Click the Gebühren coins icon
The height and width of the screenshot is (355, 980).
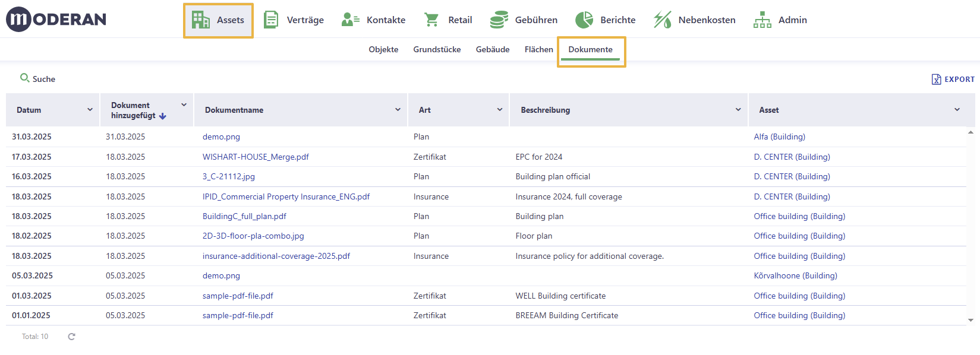coord(499,20)
